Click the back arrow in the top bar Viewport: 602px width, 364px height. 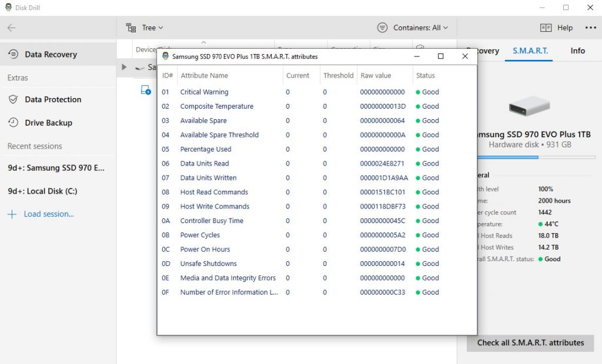pos(11,28)
